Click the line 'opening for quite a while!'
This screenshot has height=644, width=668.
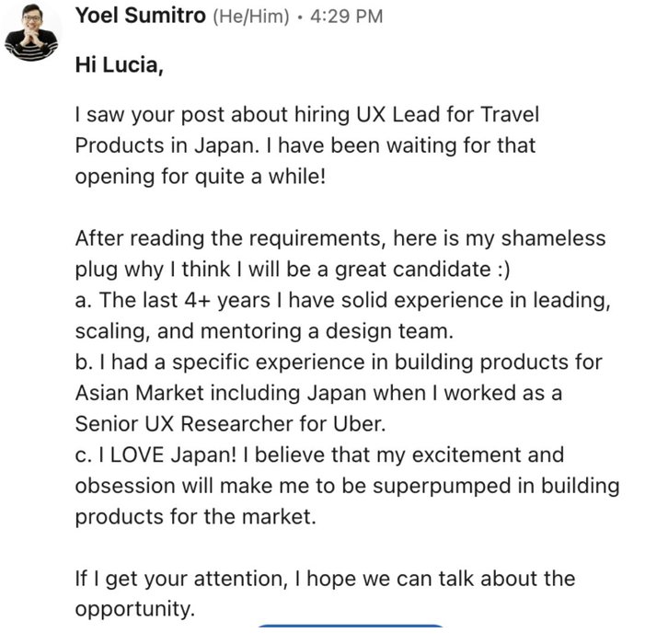pos(201,177)
